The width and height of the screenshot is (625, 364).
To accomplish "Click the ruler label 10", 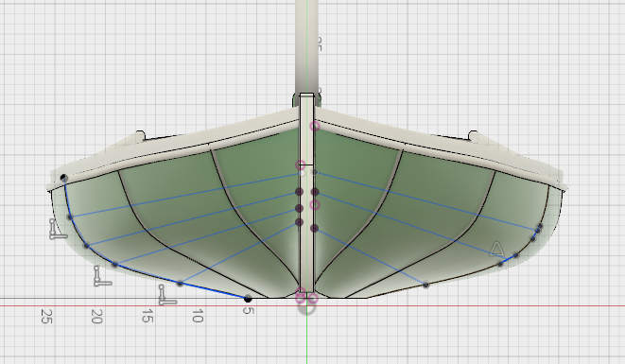I will 198,316.
